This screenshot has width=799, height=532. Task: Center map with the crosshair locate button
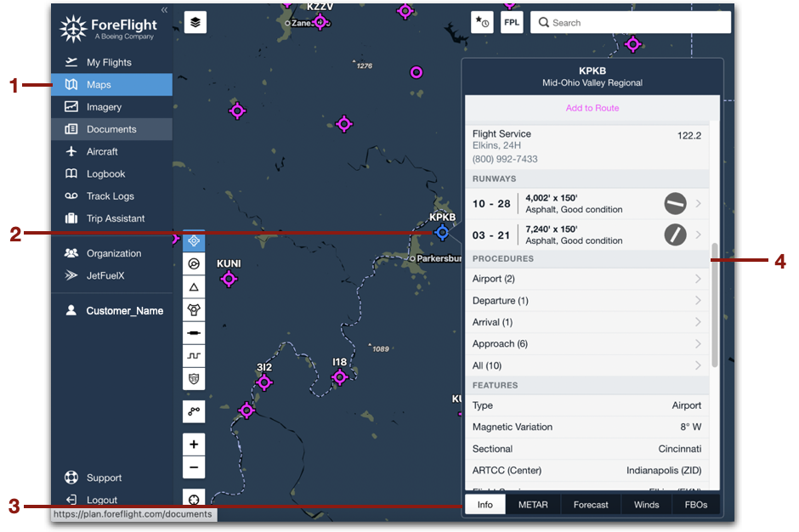click(194, 499)
